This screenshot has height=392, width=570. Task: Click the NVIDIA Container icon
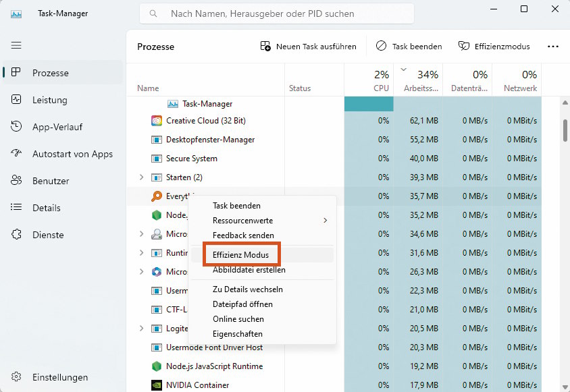coord(156,385)
